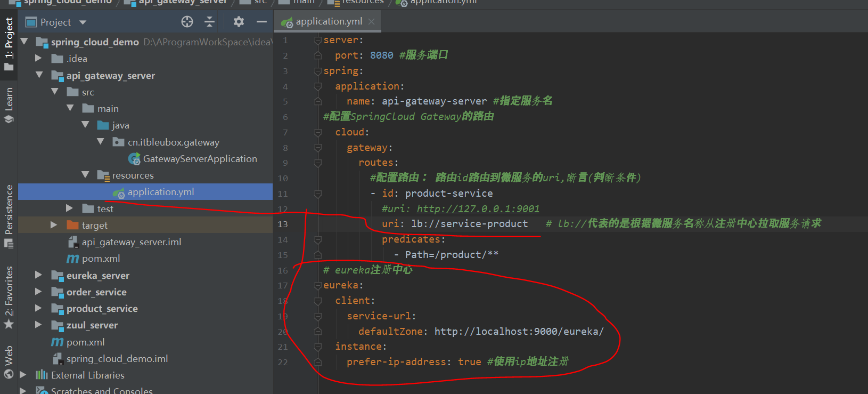Select GatewayServerApplication class in tree
Viewport: 868px width, 394px height.
(x=200, y=159)
